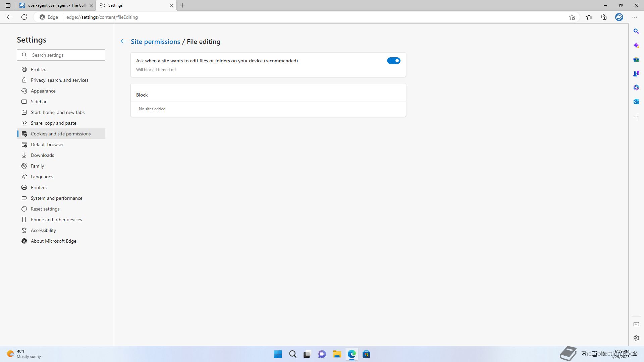Open Chat from the taskbar
The height and width of the screenshot is (362, 644).
pyautogui.click(x=322, y=354)
